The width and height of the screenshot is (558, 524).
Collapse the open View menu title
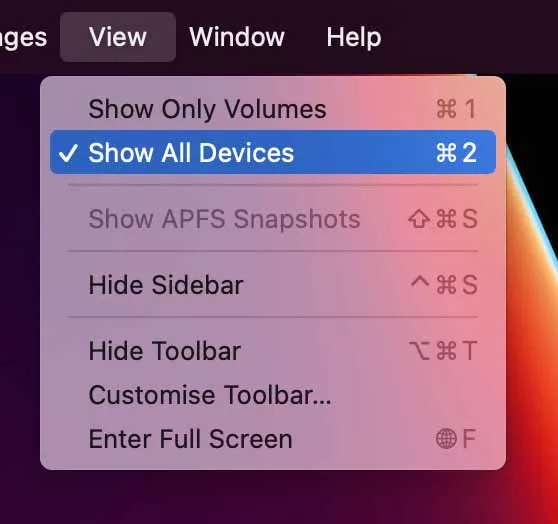click(x=118, y=37)
